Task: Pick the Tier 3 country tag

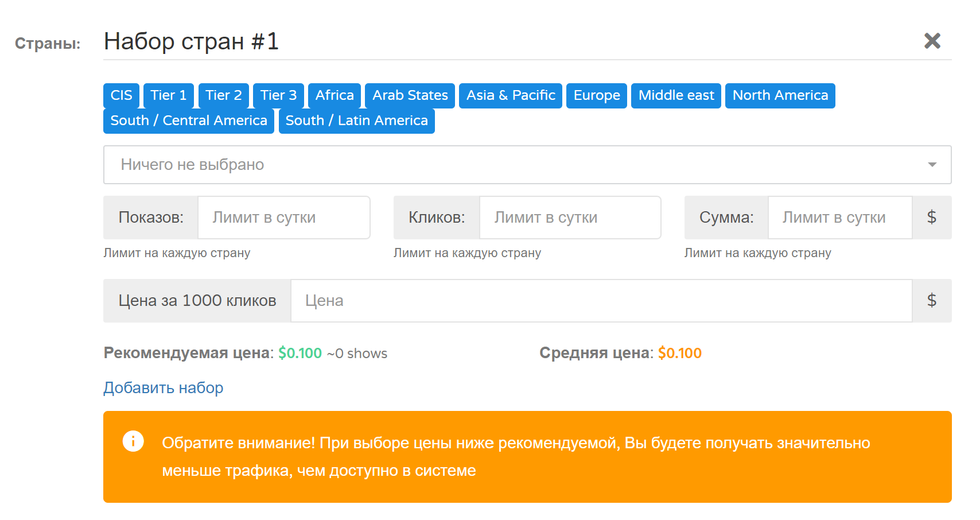Action: pyautogui.click(x=278, y=95)
